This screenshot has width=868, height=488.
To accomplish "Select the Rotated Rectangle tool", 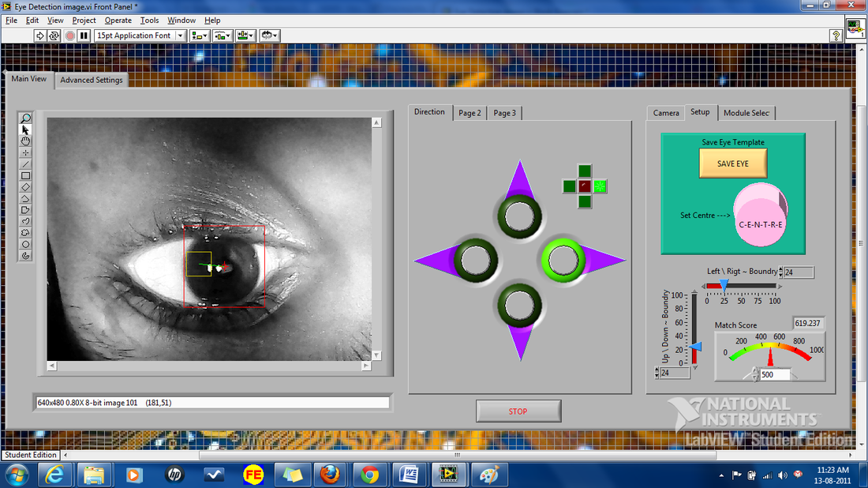I will [x=25, y=187].
